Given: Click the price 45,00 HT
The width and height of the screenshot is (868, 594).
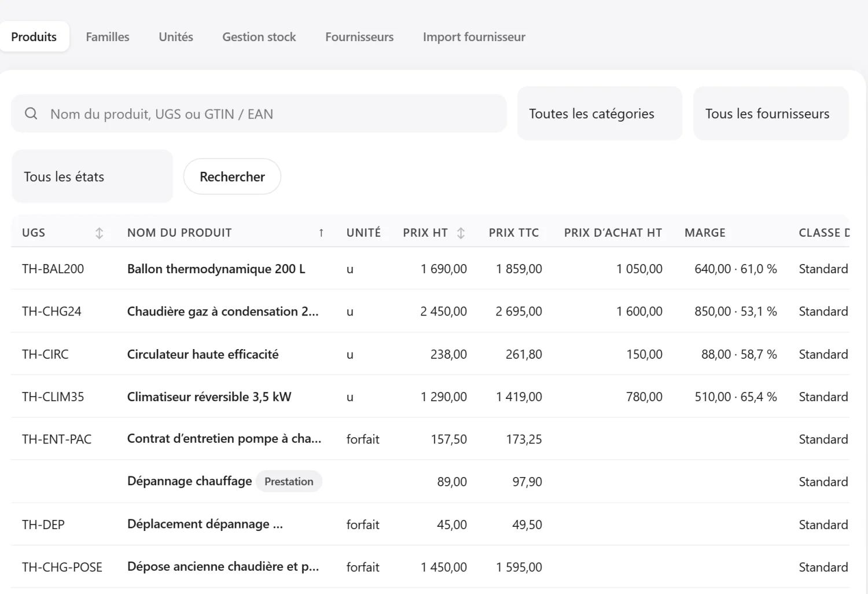Looking at the screenshot, I should tap(452, 525).
